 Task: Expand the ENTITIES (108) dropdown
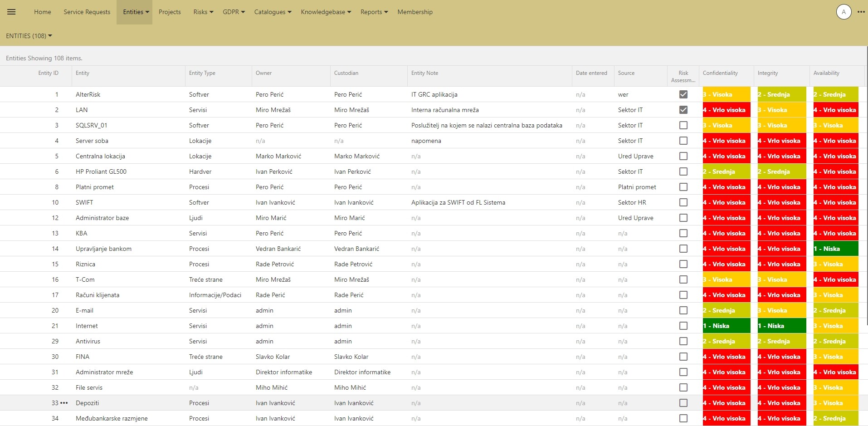coord(29,36)
